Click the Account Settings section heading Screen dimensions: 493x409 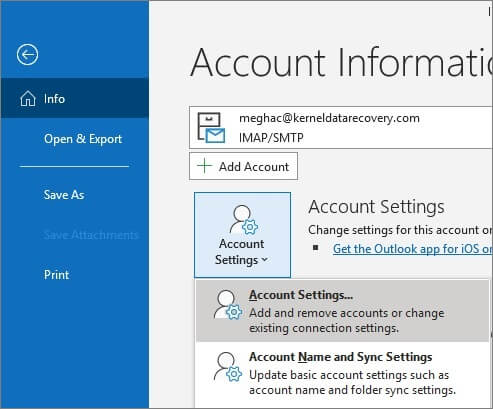[376, 207]
